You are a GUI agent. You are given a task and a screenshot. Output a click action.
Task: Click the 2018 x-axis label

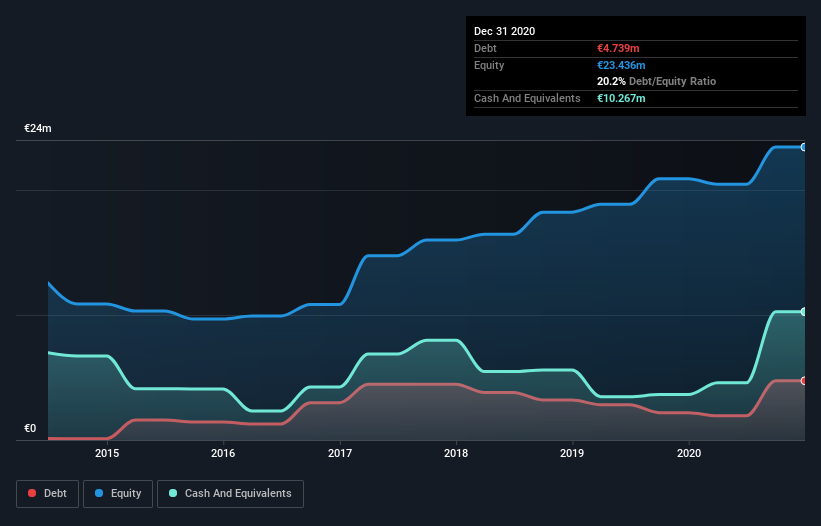click(x=456, y=453)
